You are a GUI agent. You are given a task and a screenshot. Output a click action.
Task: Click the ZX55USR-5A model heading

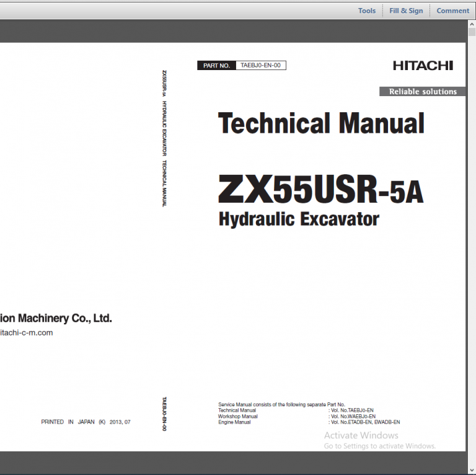click(320, 189)
